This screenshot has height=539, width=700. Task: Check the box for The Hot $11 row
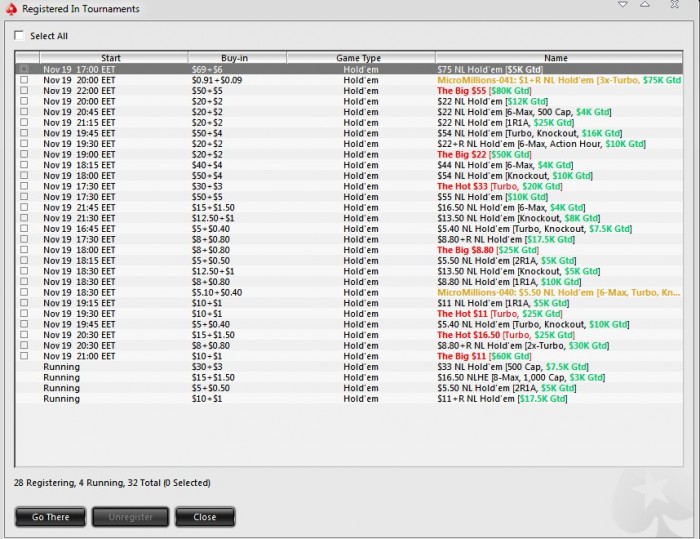pyautogui.click(x=24, y=313)
